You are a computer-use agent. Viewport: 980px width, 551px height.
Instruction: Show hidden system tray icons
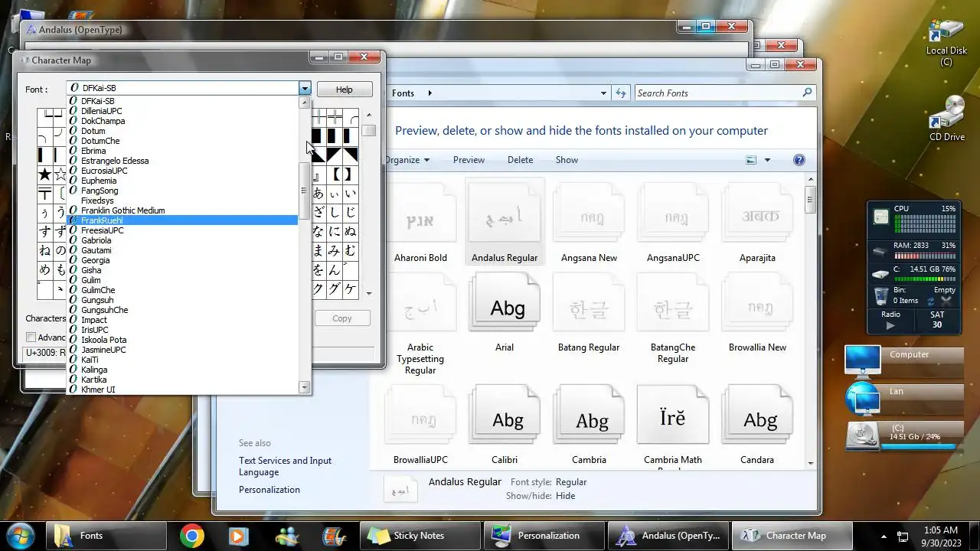(884, 536)
